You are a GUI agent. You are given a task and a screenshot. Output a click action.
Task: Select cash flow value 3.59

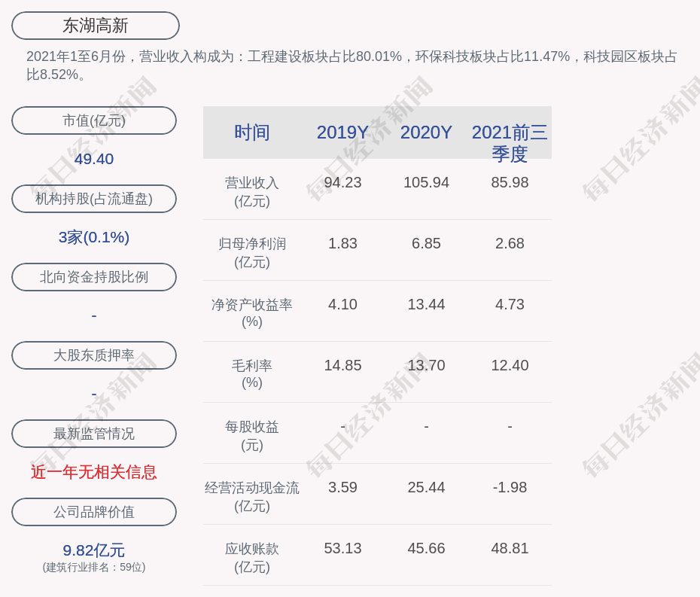[x=342, y=487]
